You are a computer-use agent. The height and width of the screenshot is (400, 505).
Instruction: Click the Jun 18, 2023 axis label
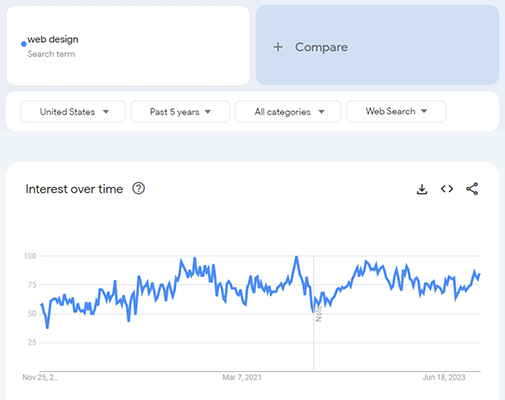coord(444,377)
